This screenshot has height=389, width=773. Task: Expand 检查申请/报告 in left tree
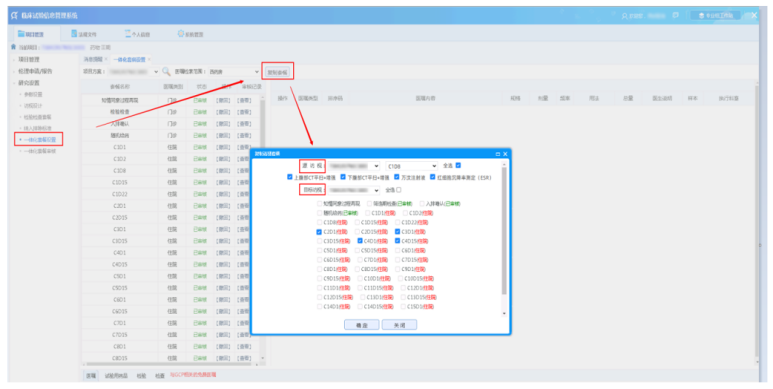35,71
